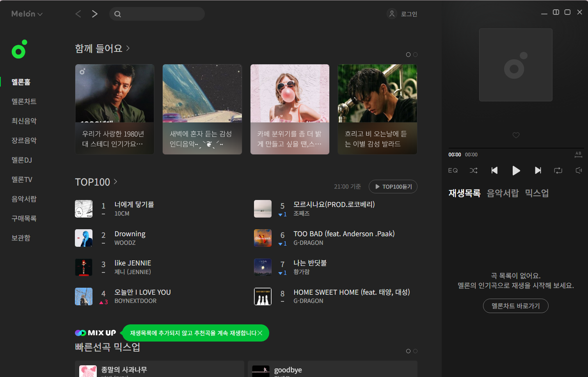Viewport: 588px width, 377px height.
Task: Toggle repeat mode
Action: click(x=558, y=170)
